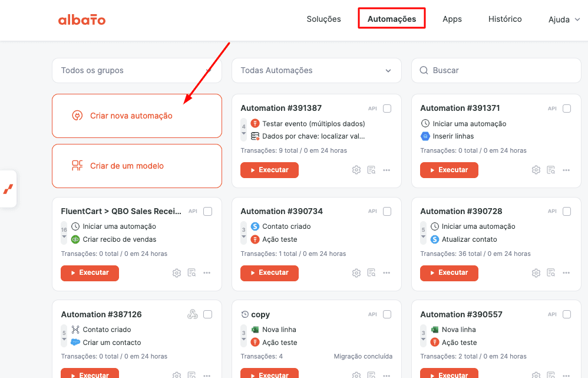Tick the checkbox on the copy automation
The width and height of the screenshot is (588, 378).
387,314
